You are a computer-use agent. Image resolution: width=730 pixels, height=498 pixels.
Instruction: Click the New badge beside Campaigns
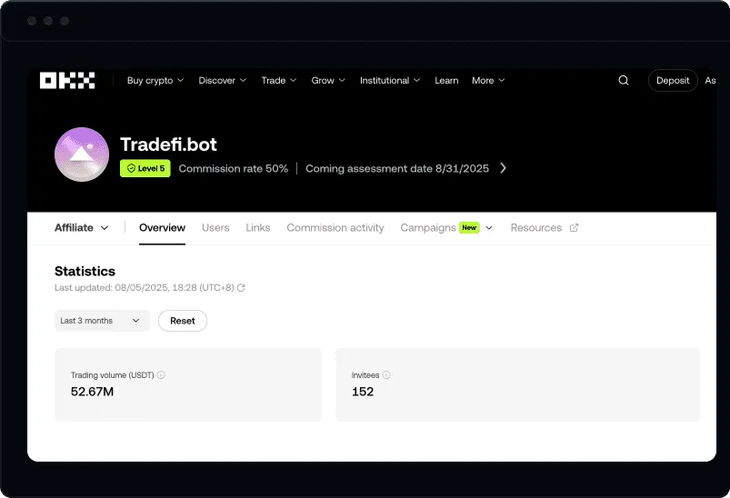469,228
